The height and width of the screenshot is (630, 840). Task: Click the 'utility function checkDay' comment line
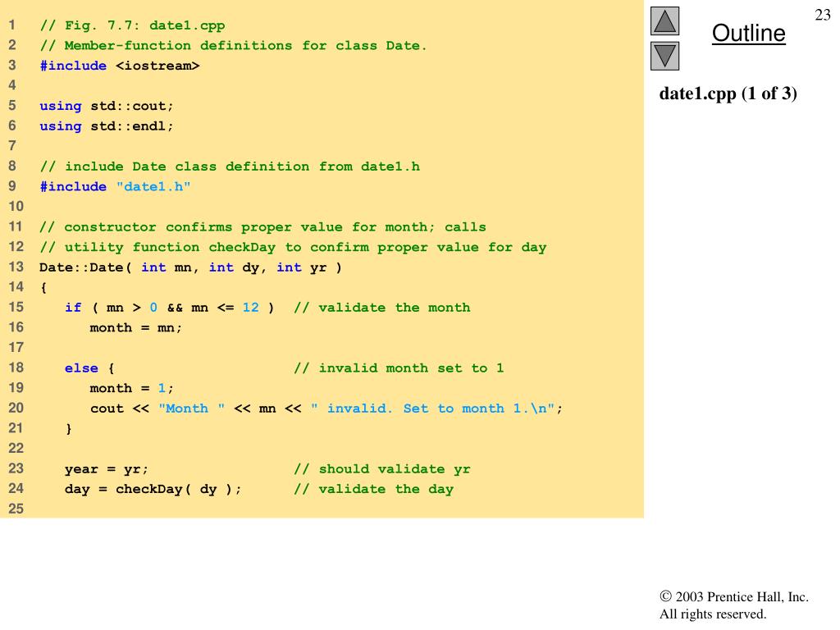coord(293,248)
